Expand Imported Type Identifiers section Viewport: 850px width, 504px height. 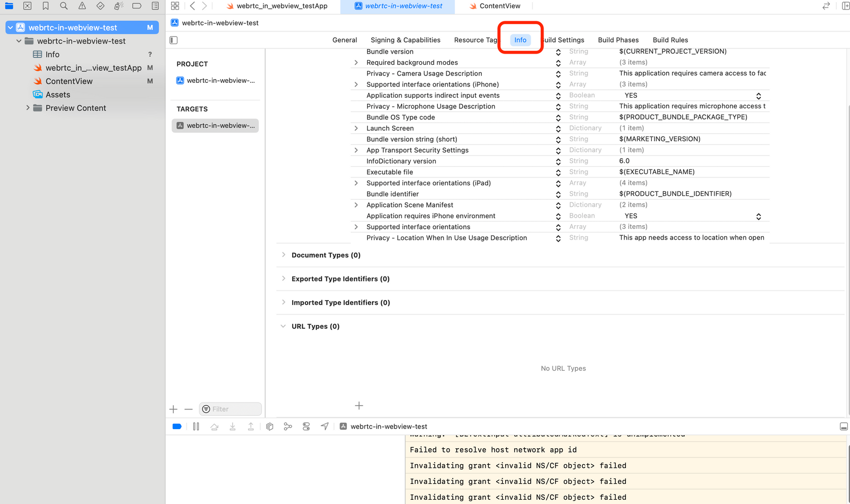point(283,303)
